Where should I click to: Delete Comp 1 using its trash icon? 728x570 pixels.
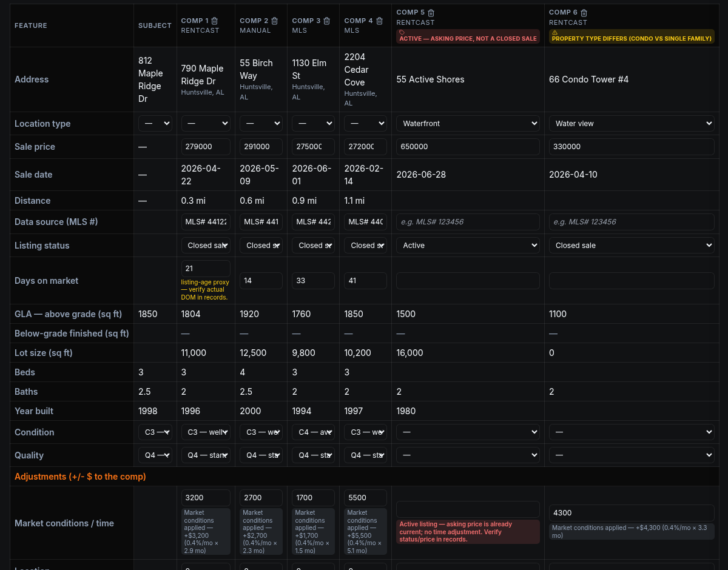click(x=214, y=21)
